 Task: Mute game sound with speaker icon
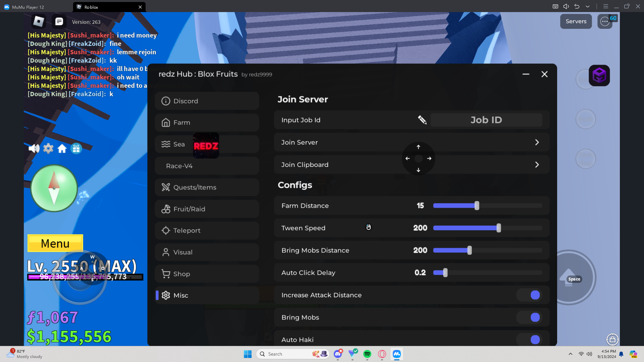pos(34,148)
